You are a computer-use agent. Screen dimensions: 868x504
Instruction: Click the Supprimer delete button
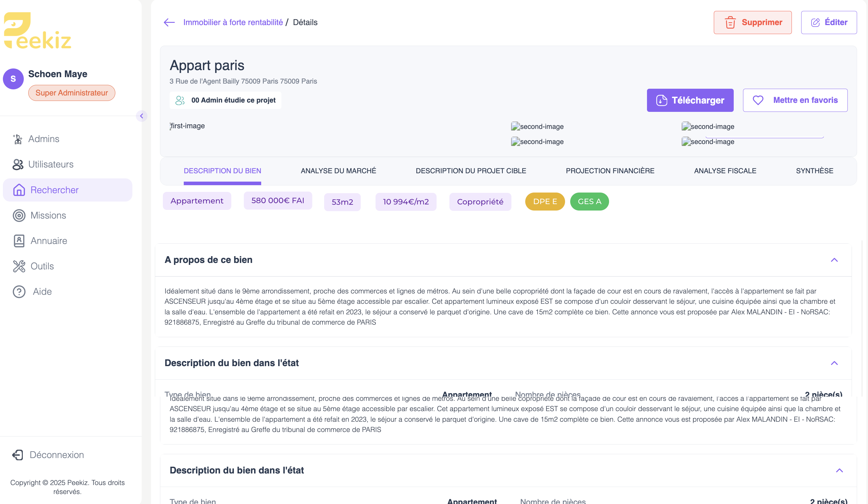click(x=752, y=22)
